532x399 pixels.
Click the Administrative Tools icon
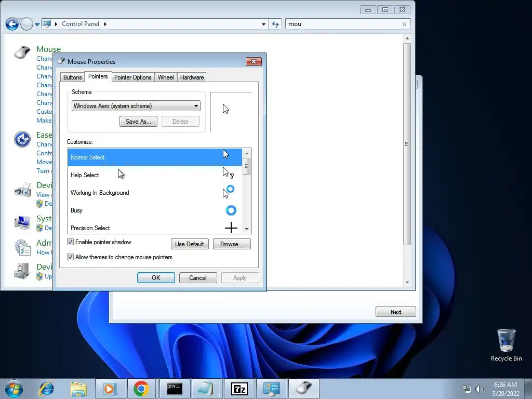[22, 247]
